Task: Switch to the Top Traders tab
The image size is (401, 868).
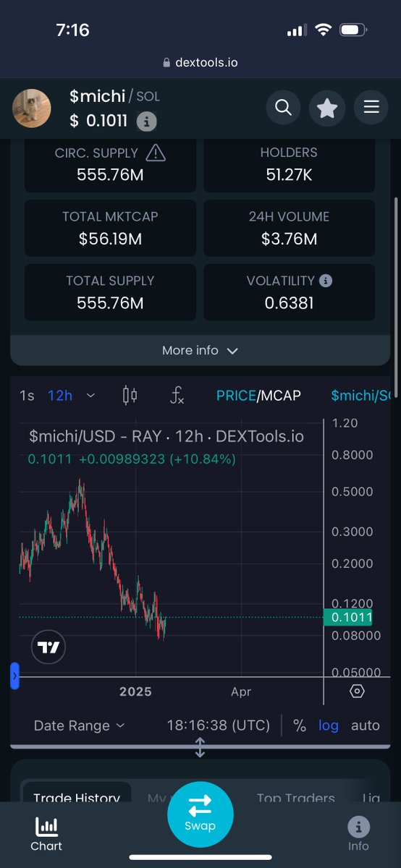Action: 295,798
